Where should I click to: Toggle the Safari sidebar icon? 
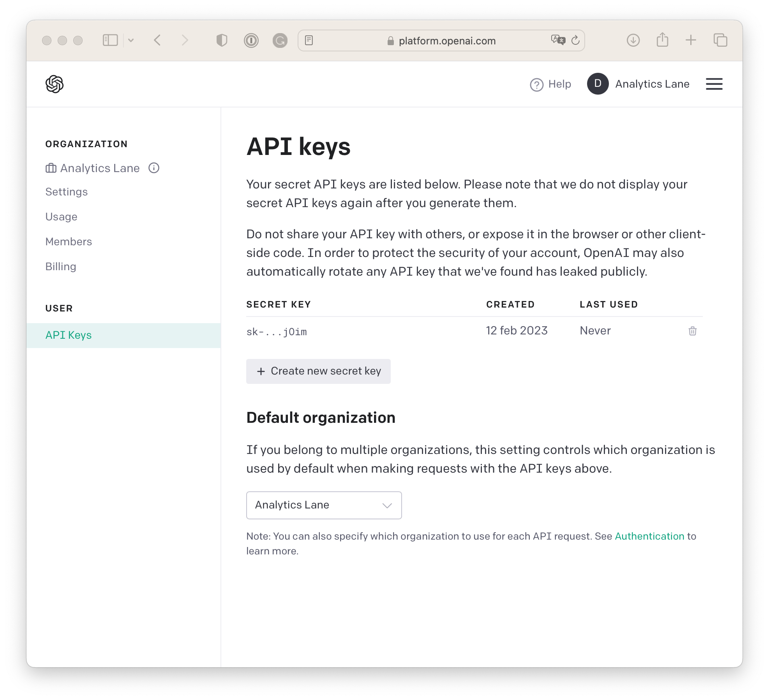pos(110,40)
